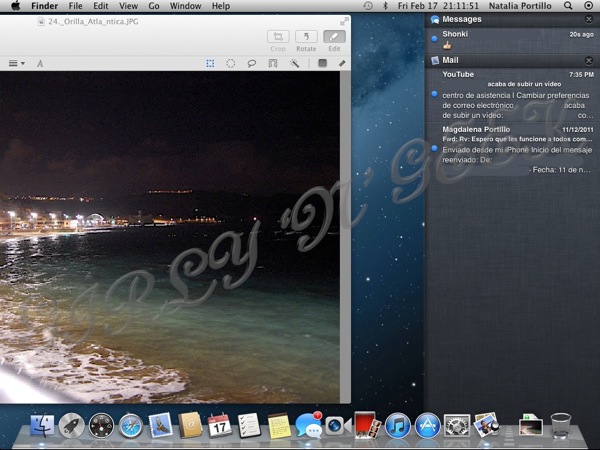Open the line style list dropdown
Viewport: 600px width, 450px height.
(x=16, y=64)
